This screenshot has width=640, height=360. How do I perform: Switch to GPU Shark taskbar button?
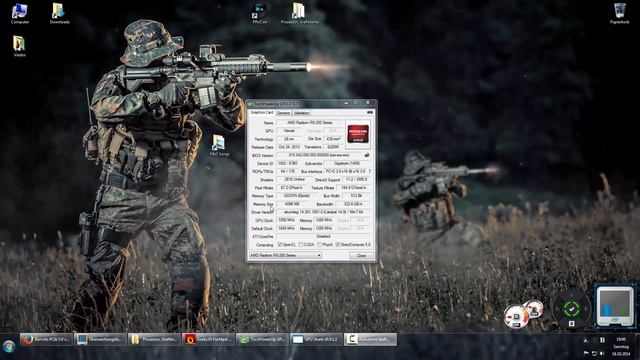tap(316, 340)
